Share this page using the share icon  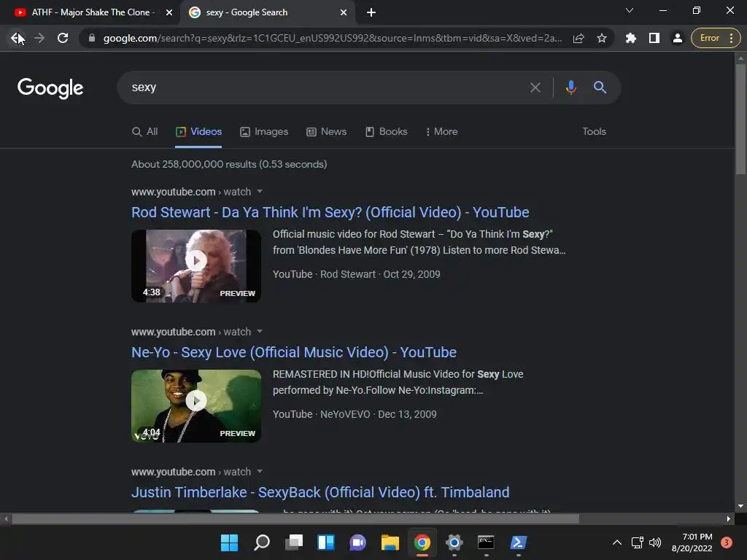coord(578,38)
